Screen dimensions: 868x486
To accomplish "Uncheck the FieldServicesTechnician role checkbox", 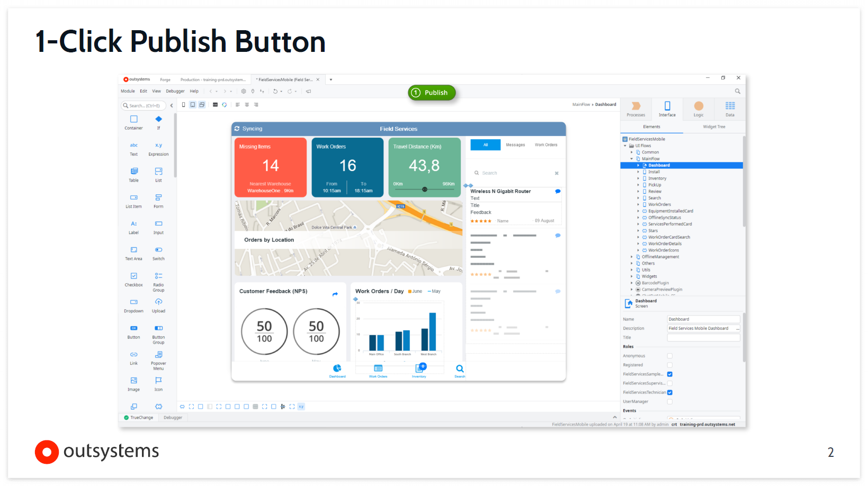I will [669, 392].
